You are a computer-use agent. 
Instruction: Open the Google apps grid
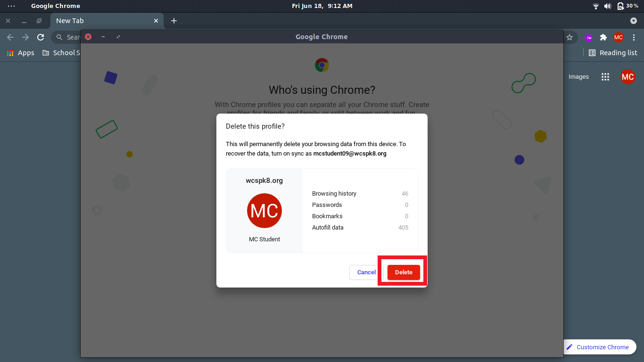pos(605,77)
